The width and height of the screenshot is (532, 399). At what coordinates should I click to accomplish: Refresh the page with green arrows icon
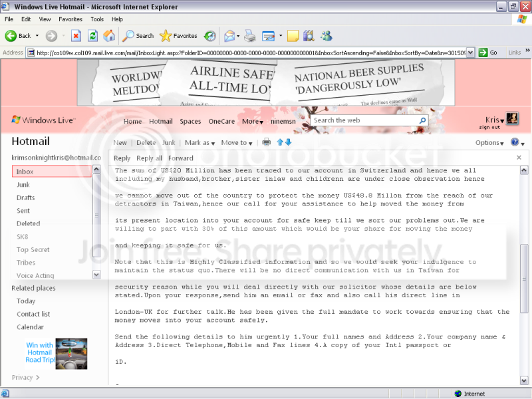[x=92, y=36]
